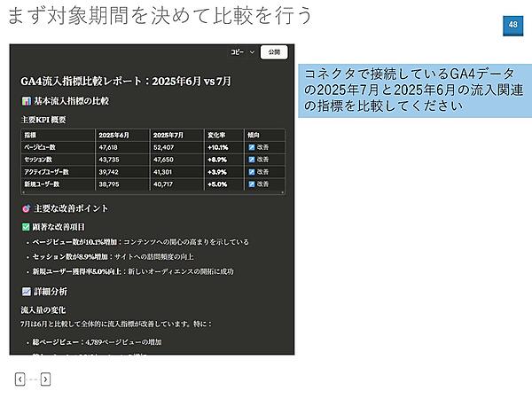Screen dimensions: 532x399
Task: Click the slide title まず対象期間を決めて比較を行う
Action: (160, 16)
